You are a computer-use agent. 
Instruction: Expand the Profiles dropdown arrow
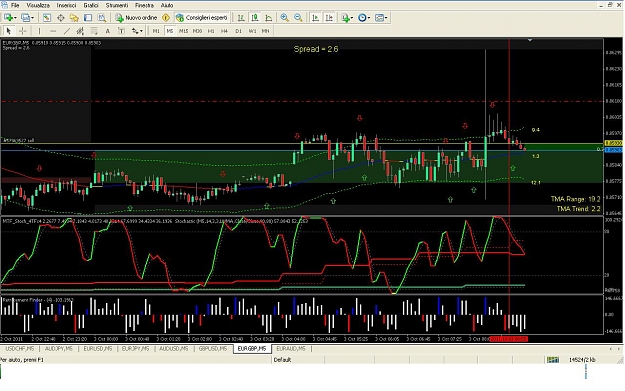pos(33,18)
